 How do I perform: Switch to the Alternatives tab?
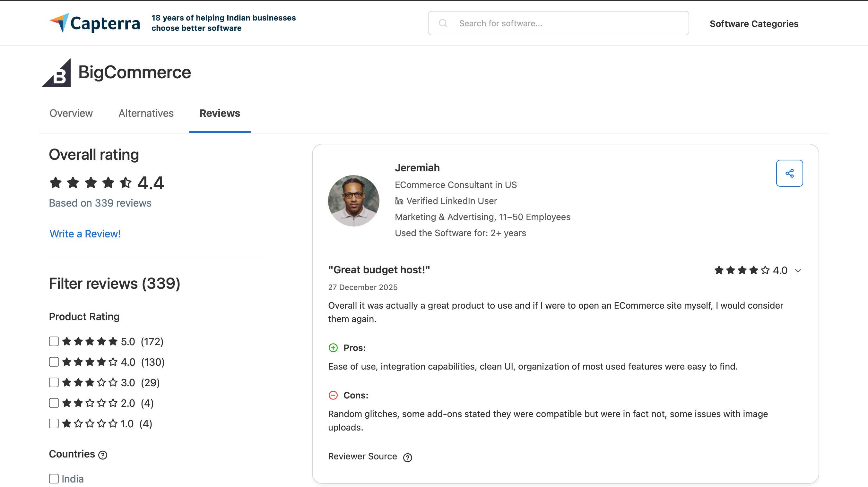(x=146, y=113)
